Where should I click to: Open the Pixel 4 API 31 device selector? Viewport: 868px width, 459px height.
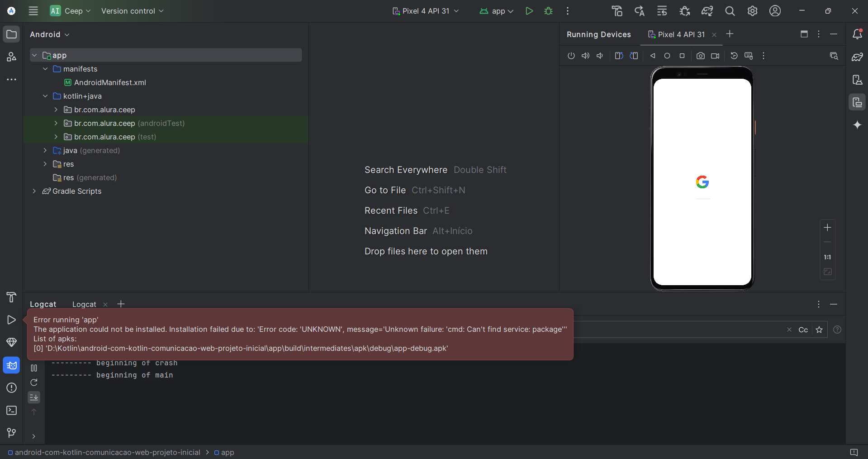(425, 11)
